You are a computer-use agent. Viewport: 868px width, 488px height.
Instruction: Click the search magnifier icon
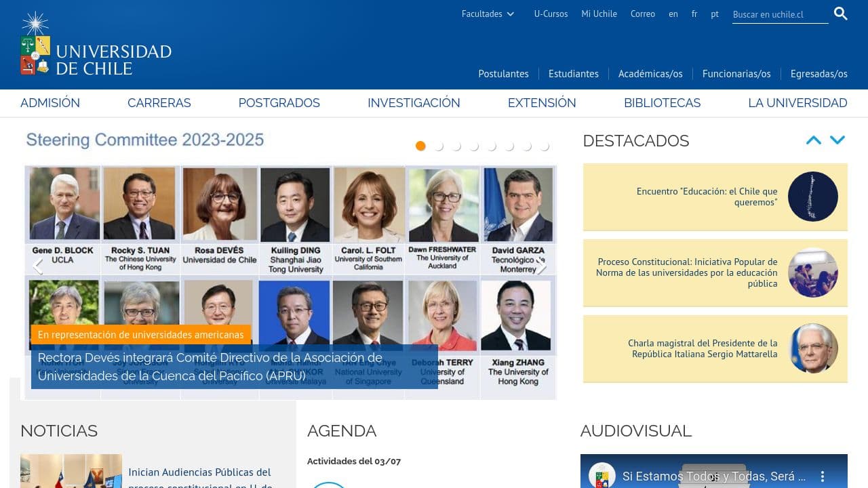tap(840, 13)
